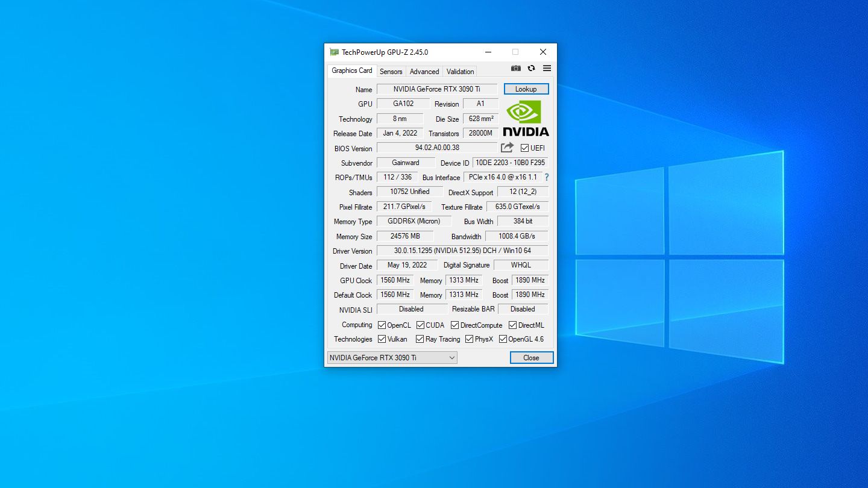Click the Release Date value Jan 4, 2022
Image resolution: width=868 pixels, height=488 pixels.
pyautogui.click(x=400, y=133)
